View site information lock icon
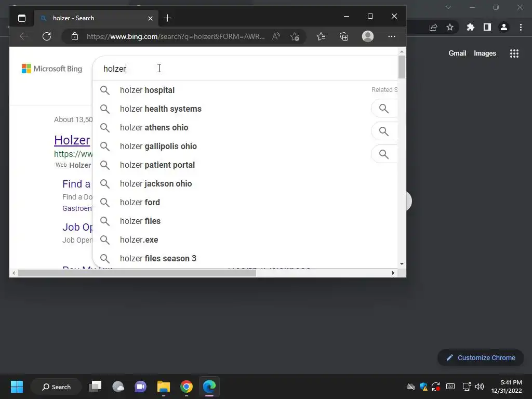Image resolution: width=532 pixels, height=399 pixels. click(75, 36)
